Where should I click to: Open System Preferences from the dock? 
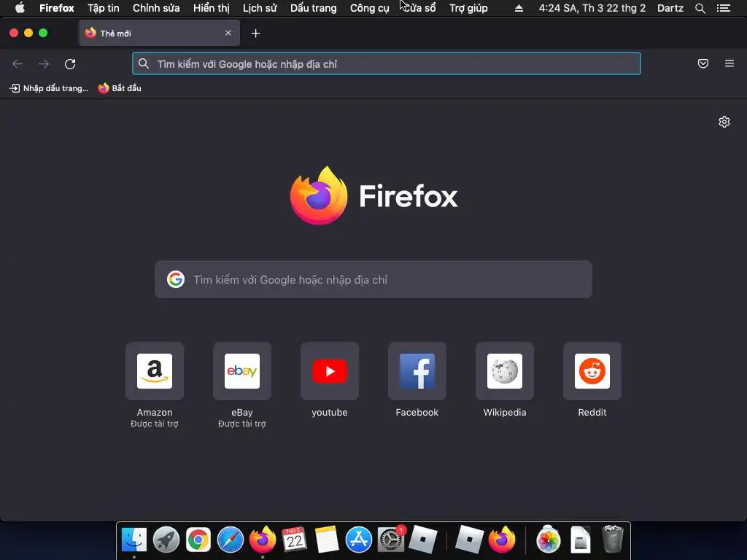click(x=391, y=540)
